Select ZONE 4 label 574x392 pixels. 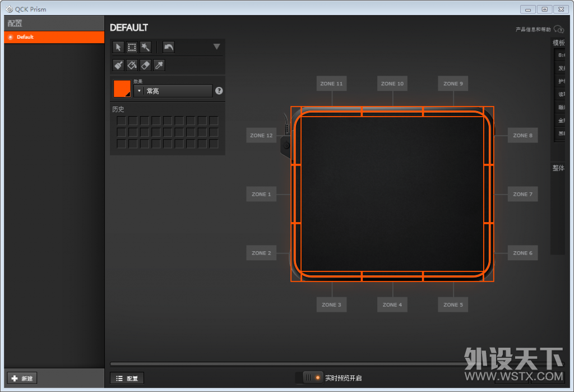tap(392, 305)
